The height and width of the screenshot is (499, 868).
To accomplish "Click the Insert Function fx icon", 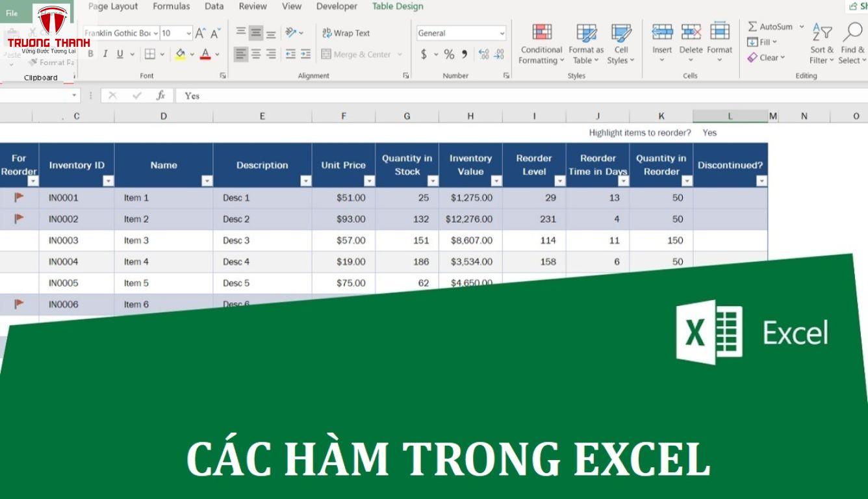I will 160,96.
